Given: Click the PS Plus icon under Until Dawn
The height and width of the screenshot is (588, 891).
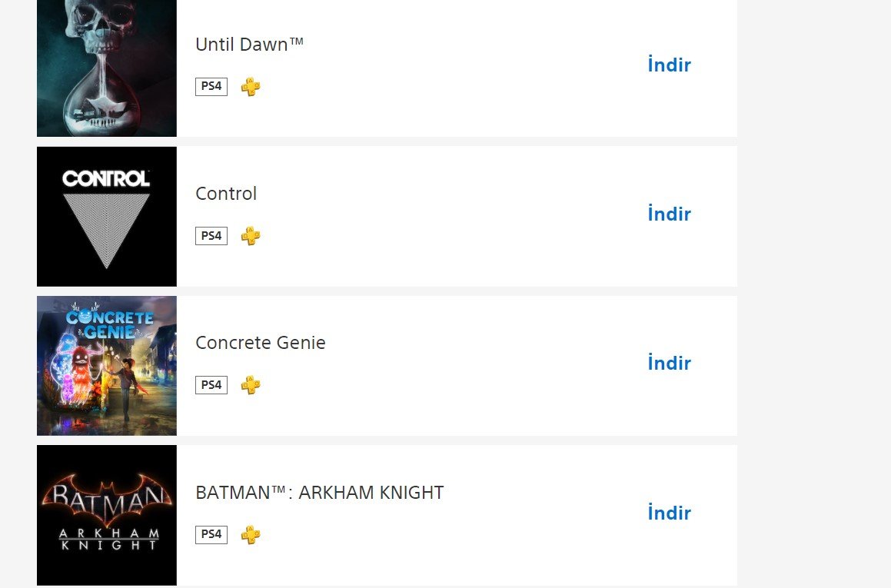Looking at the screenshot, I should (x=250, y=86).
